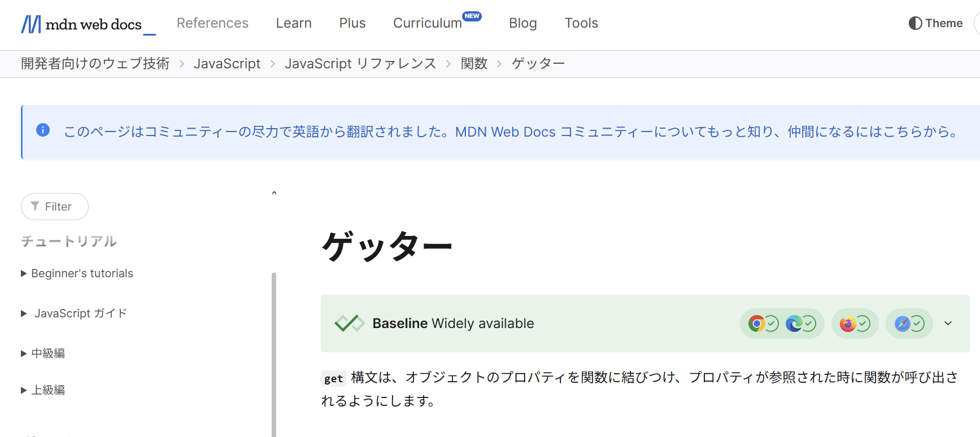The image size is (980, 437).
Task: Click the sidebar Filter input field
Action: 55,207
